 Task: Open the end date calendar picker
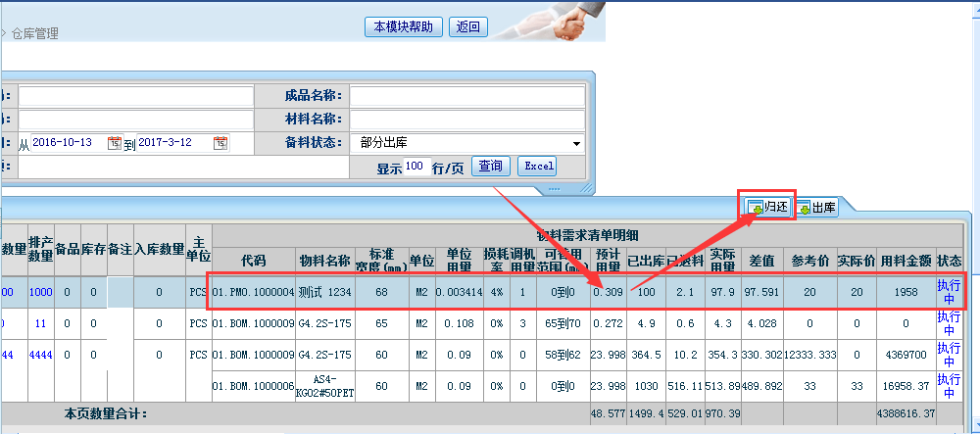[220, 143]
